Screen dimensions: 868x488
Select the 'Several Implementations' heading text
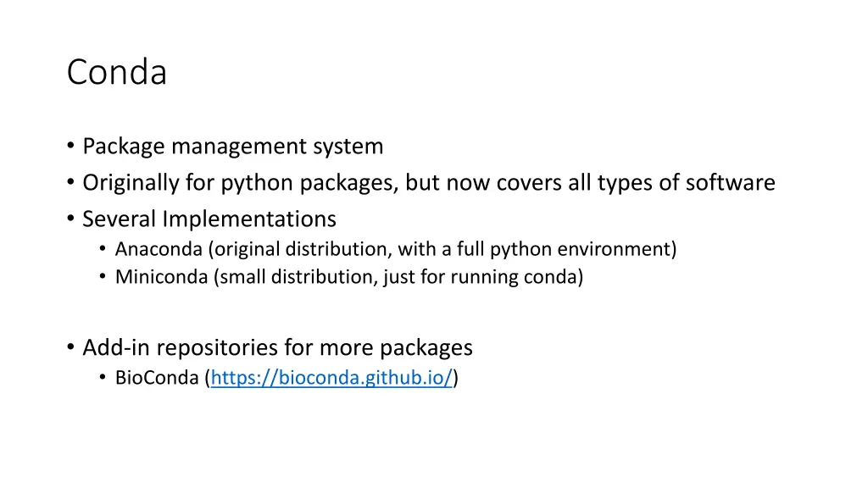point(209,219)
